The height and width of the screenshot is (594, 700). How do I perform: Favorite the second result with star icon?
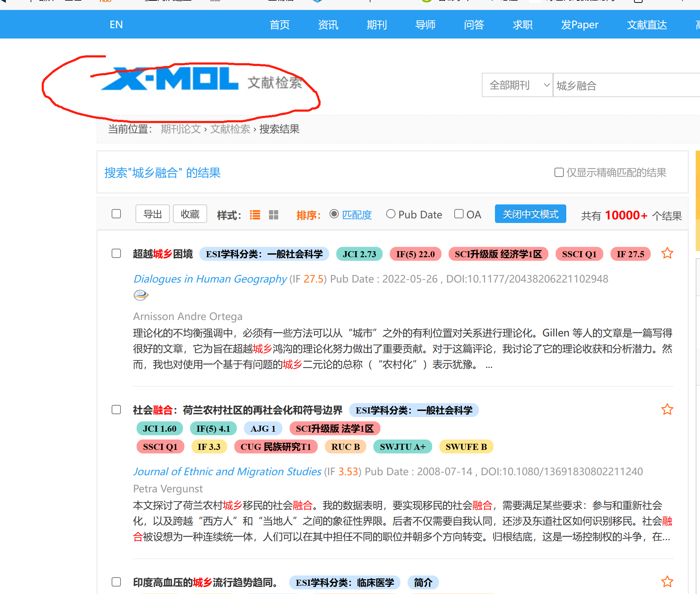[667, 410]
